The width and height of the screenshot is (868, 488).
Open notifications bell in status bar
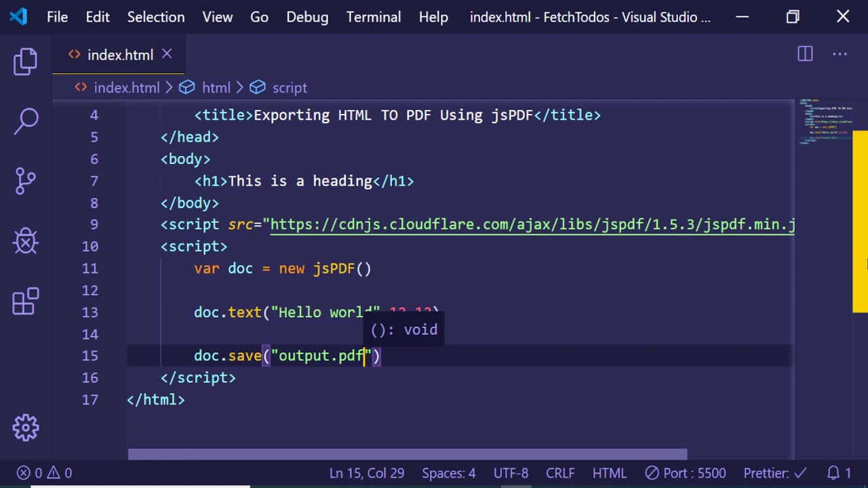839,473
